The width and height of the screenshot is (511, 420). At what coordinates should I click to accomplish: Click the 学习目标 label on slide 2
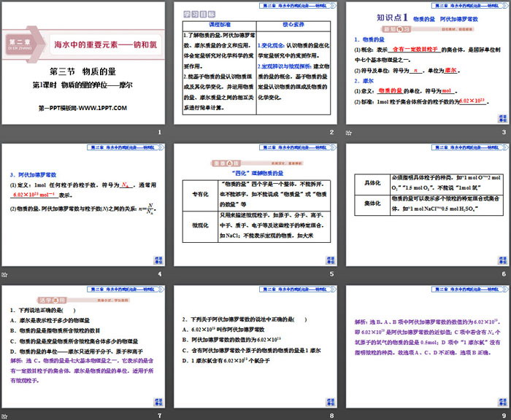click(199, 14)
